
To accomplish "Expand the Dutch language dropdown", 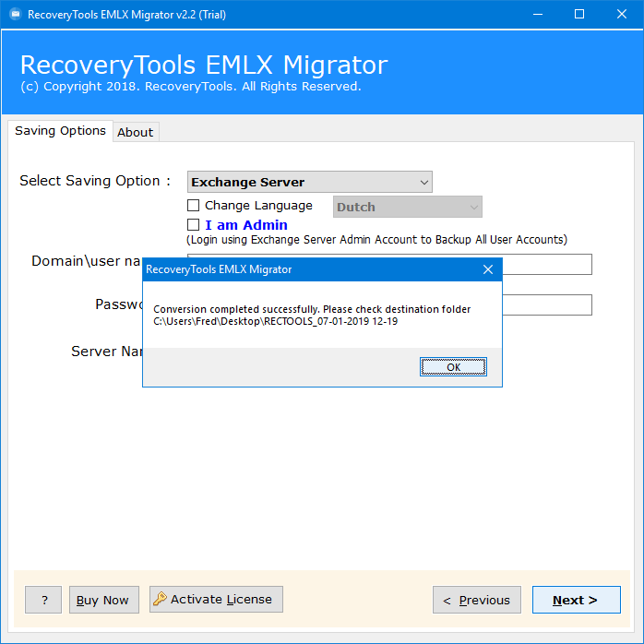I will 408,207.
